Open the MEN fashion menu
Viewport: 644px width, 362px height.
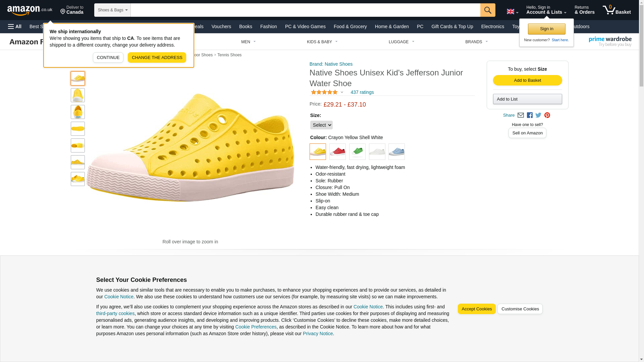[248, 42]
